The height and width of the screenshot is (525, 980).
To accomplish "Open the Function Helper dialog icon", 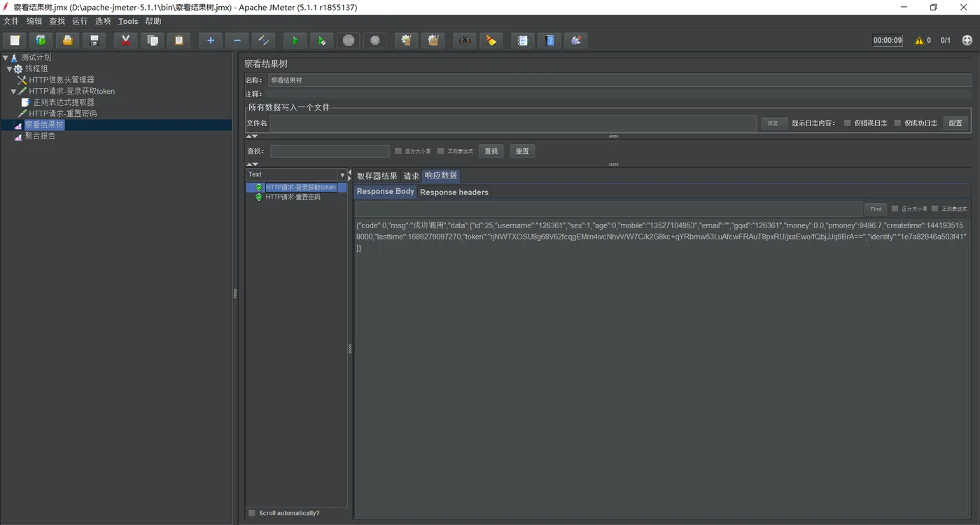I will pyautogui.click(x=522, y=40).
